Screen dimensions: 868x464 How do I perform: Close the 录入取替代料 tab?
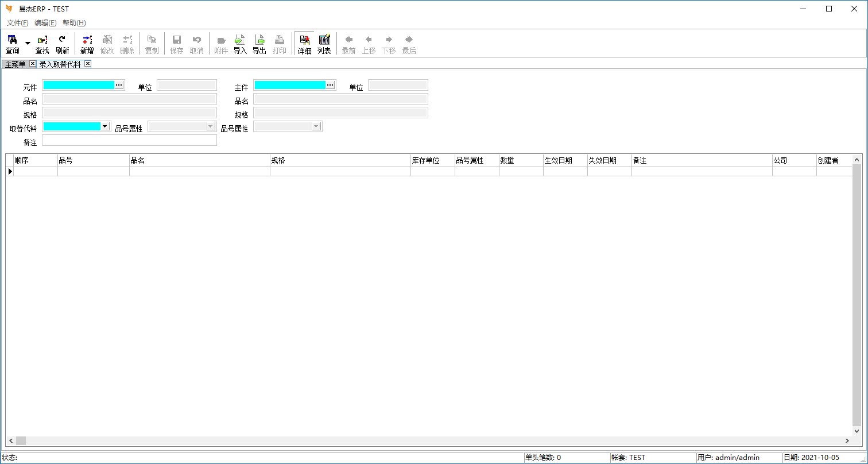tap(88, 64)
